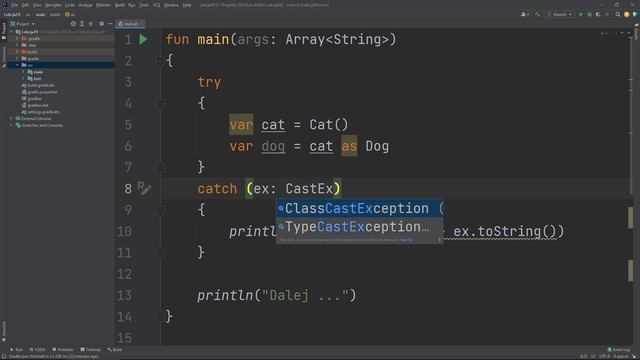Expand the test source folder

coord(23,78)
